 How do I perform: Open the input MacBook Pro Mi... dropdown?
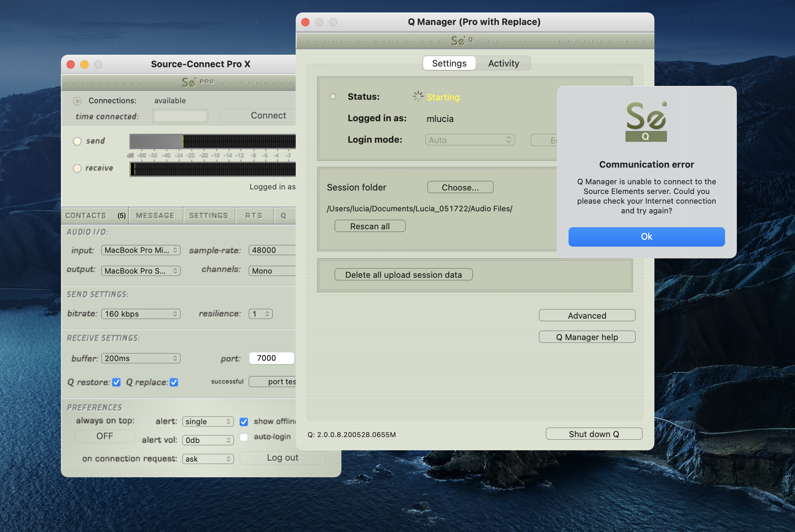click(141, 250)
